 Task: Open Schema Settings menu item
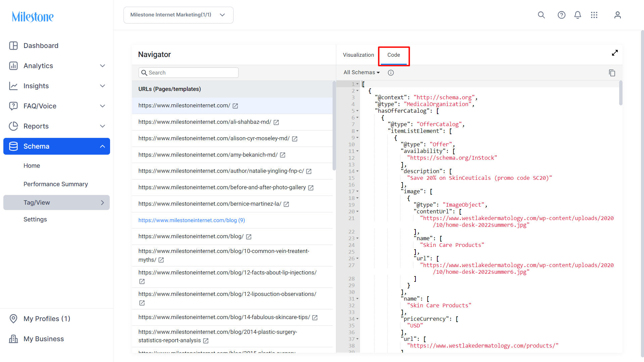point(35,219)
